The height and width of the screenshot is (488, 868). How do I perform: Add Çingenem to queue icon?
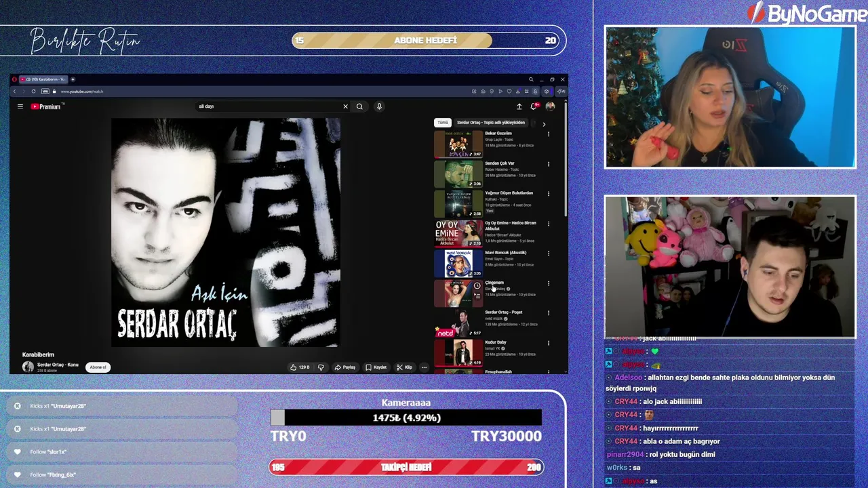point(477,296)
